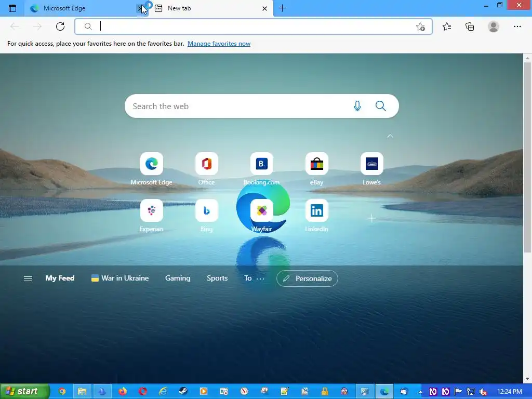Click the web search magnifier icon
The height and width of the screenshot is (399, 532).
point(381,106)
